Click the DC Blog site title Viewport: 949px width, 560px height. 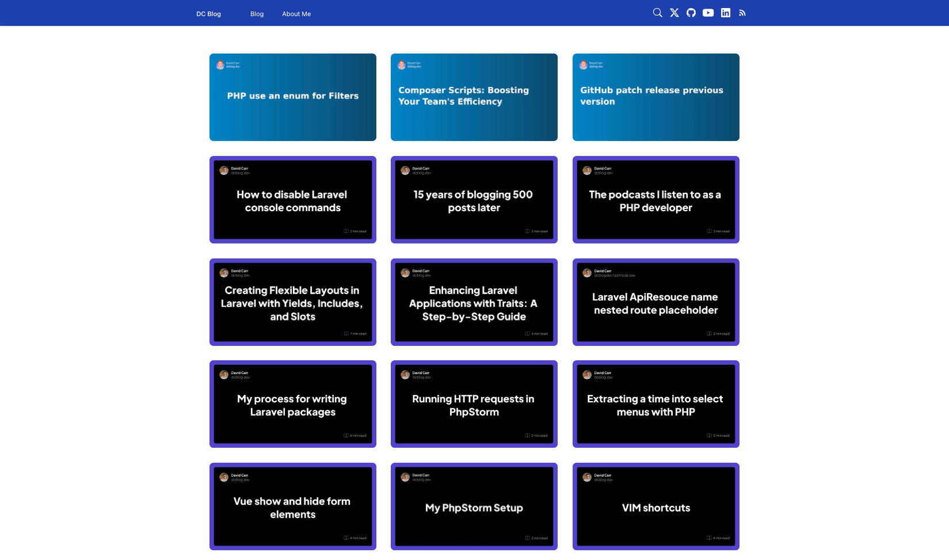pos(208,14)
